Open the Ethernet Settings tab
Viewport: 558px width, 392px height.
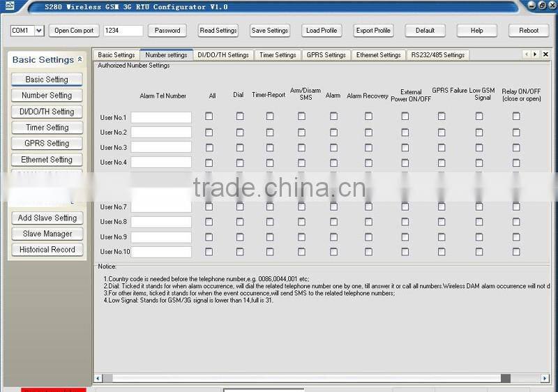378,55
